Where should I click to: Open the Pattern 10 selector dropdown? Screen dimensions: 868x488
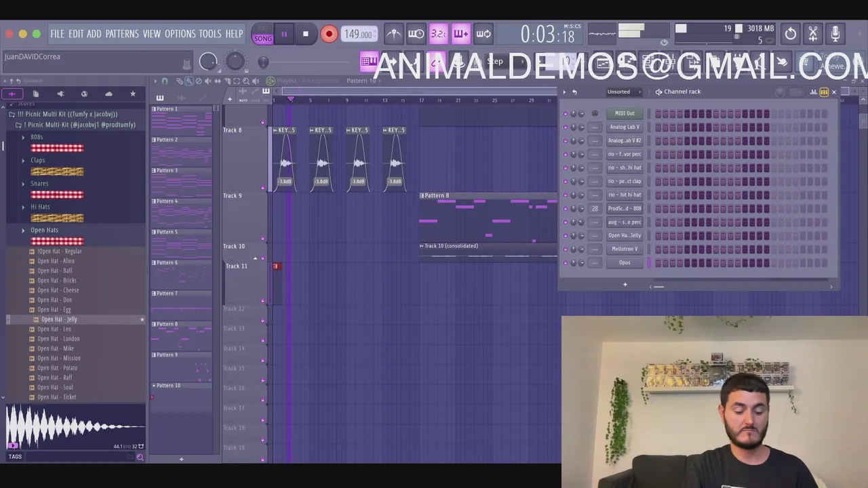(x=362, y=81)
